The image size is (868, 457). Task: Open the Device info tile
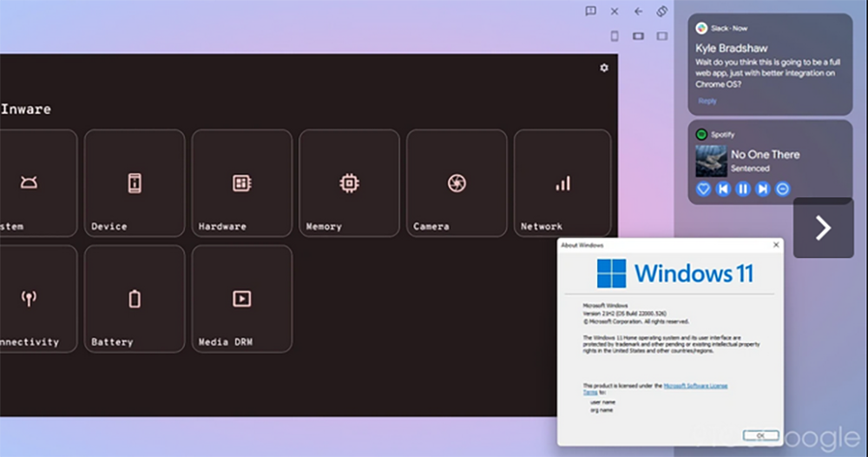click(135, 183)
